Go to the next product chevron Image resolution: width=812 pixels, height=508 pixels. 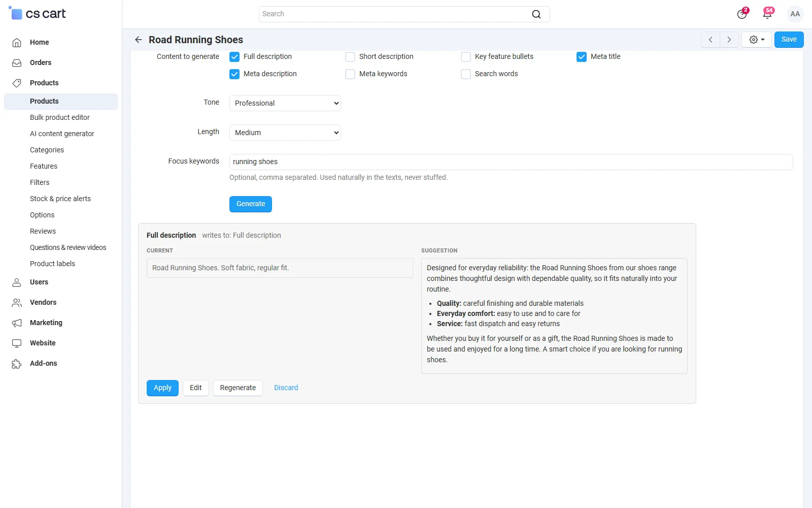729,40
